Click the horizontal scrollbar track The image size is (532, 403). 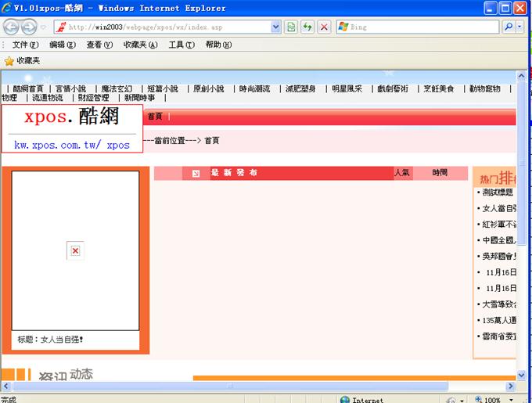[x=352, y=386]
